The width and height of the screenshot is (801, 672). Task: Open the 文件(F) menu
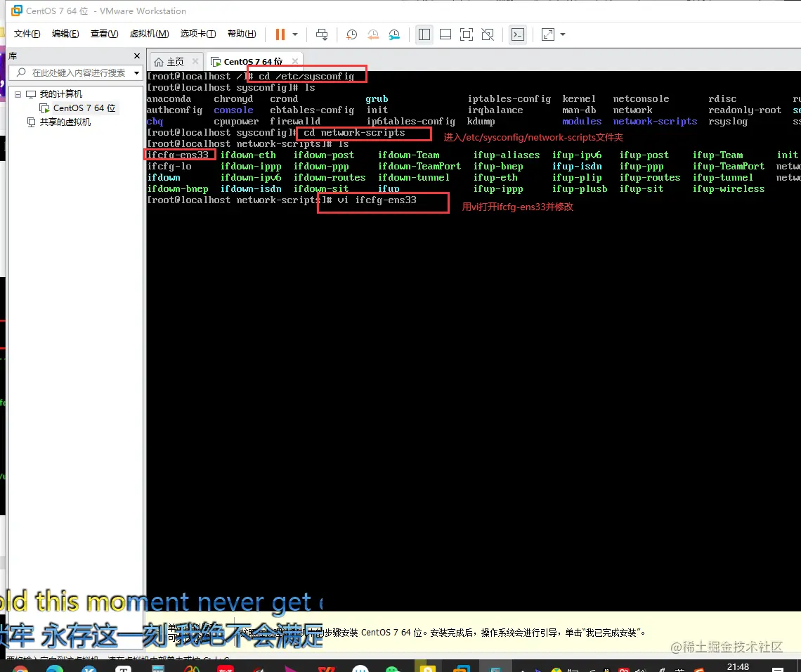click(27, 34)
